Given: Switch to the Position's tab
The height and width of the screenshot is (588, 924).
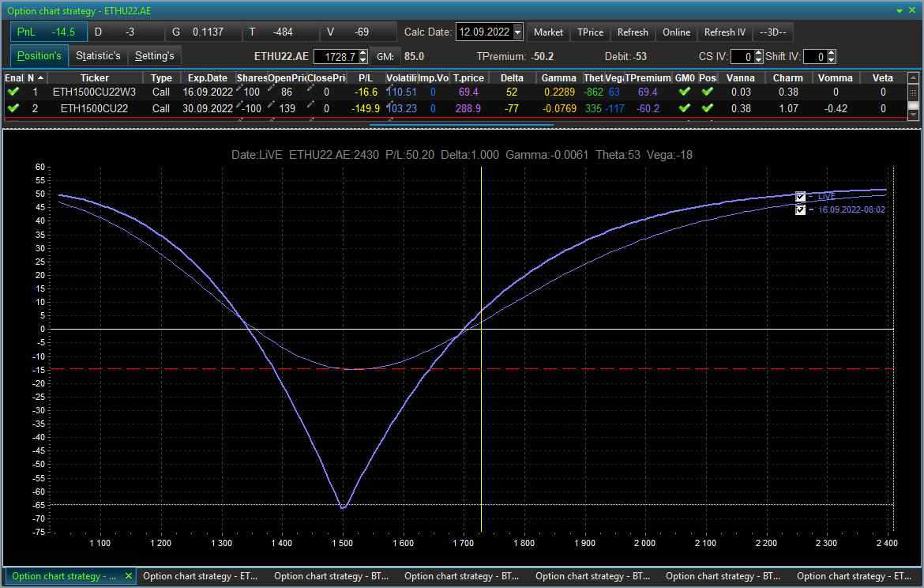Looking at the screenshot, I should [39, 56].
